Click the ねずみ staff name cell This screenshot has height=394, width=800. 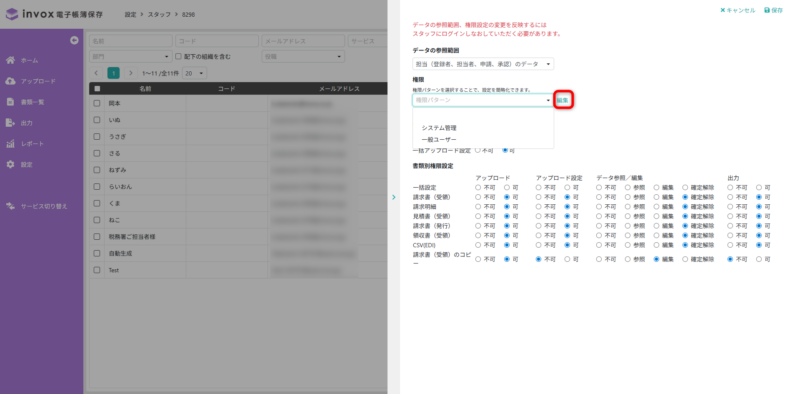point(145,170)
